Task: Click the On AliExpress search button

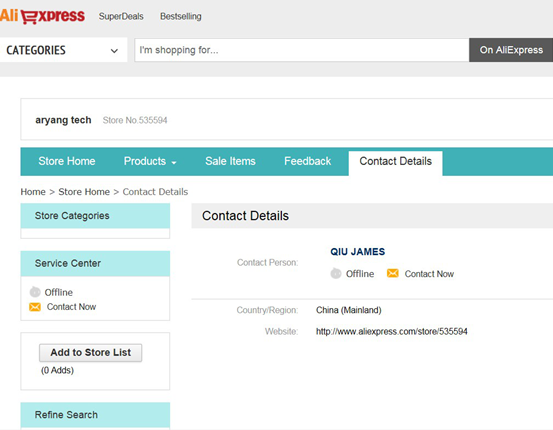Action: click(x=511, y=50)
